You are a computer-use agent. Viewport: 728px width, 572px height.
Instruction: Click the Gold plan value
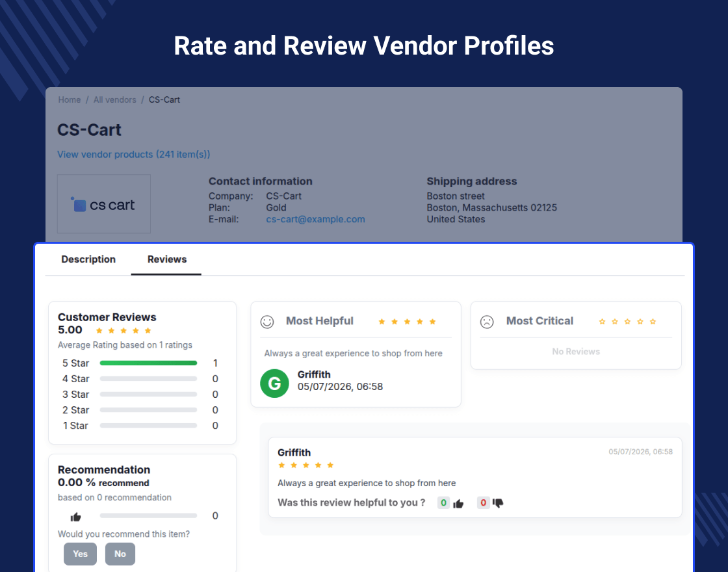click(276, 207)
